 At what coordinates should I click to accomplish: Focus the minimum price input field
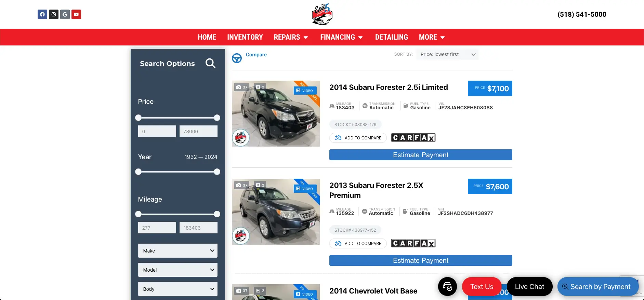157,131
